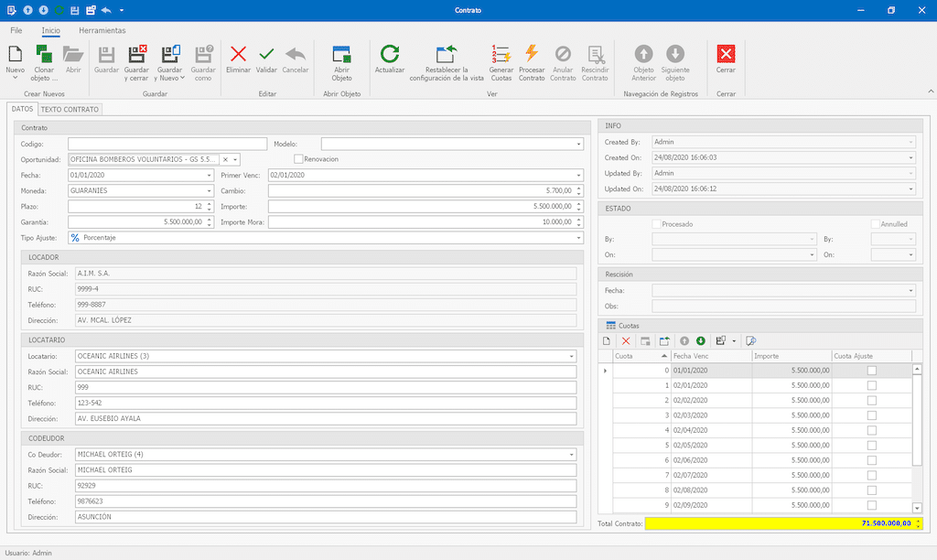
Task: Click the Generar Cuotas icon
Action: (501, 55)
